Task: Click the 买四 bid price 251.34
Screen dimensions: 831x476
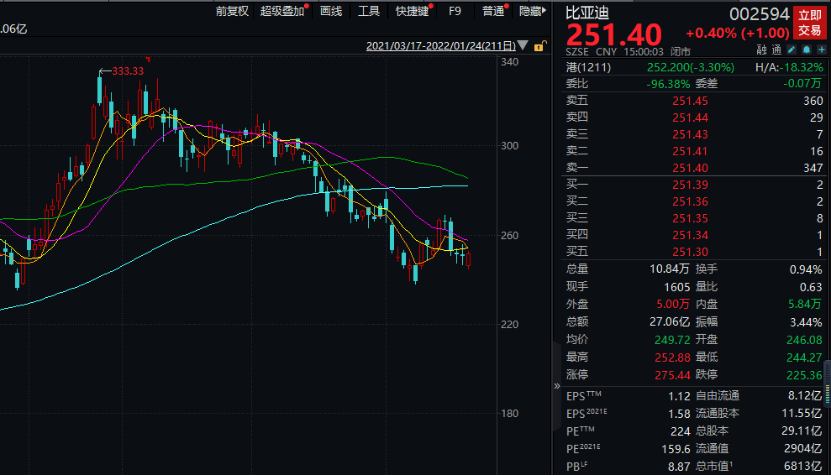Action: coord(690,235)
